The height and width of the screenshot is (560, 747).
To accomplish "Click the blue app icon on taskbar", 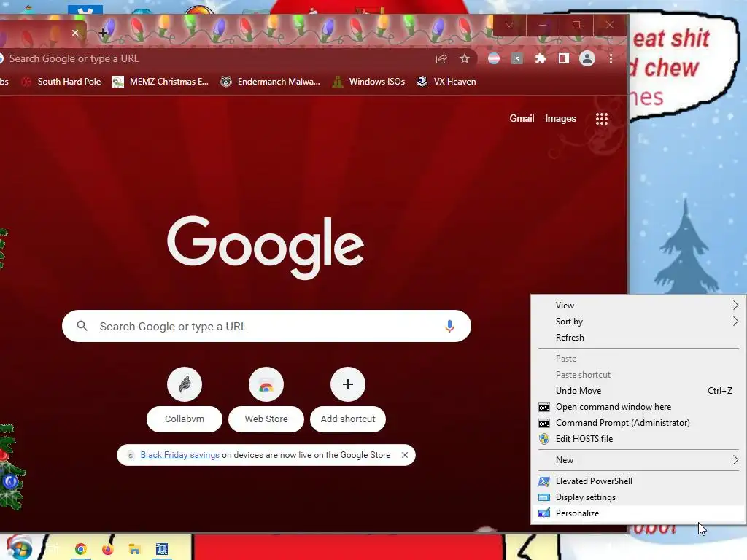I will 162,550.
